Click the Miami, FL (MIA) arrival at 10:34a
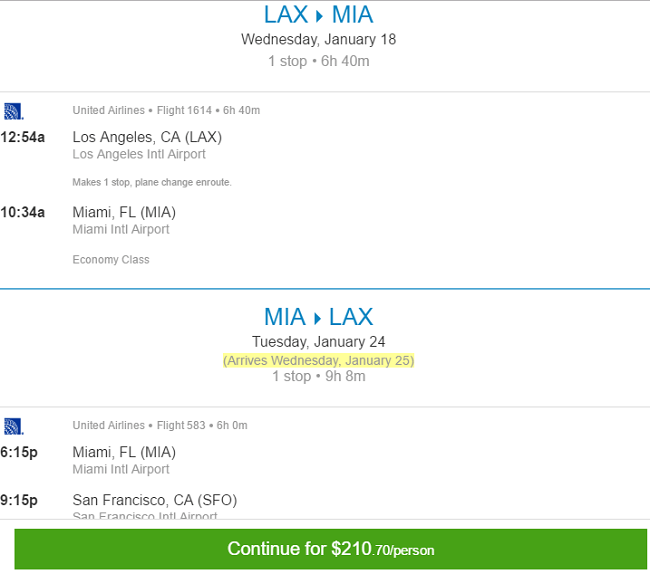The height and width of the screenshot is (574, 650). pos(124,212)
